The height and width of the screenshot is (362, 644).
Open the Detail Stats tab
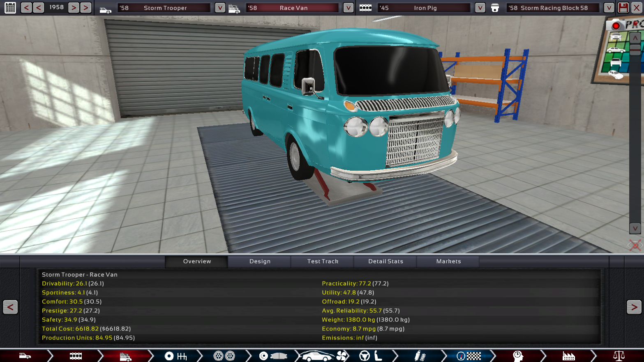[x=385, y=261]
